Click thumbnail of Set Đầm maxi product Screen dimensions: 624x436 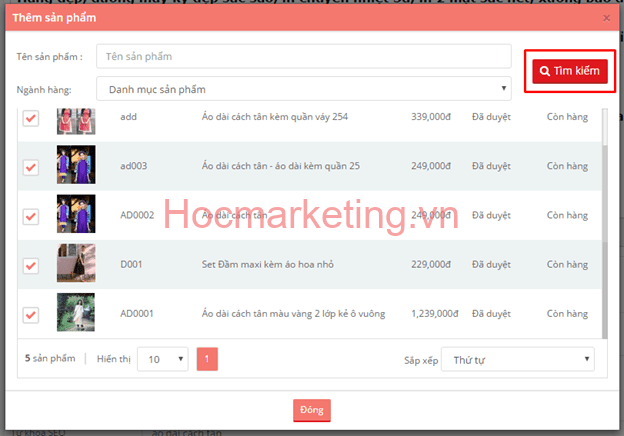pos(75,263)
